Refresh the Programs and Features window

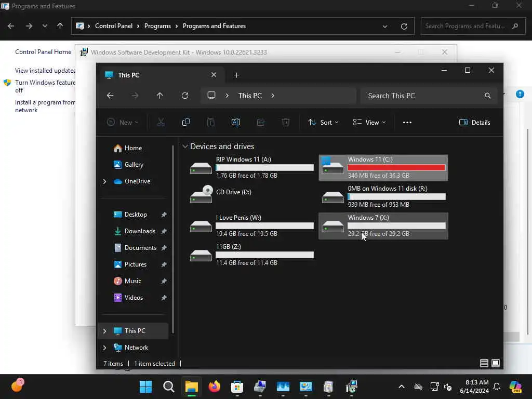(404, 26)
